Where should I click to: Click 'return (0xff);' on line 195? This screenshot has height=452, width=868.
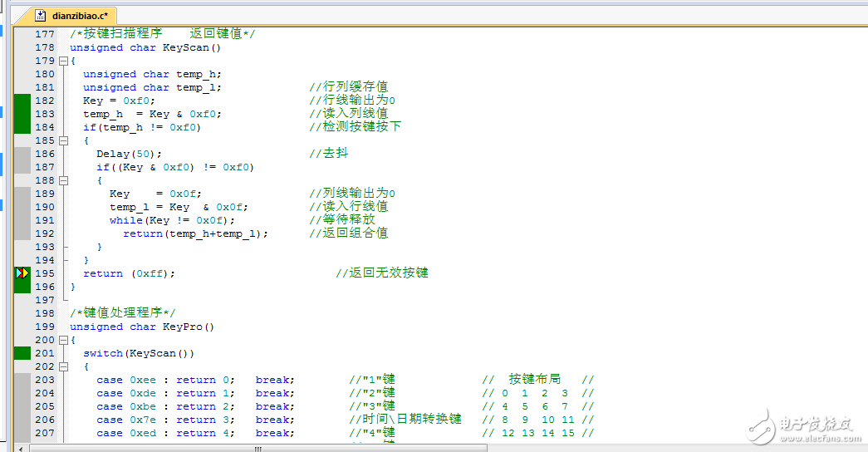coord(129,273)
